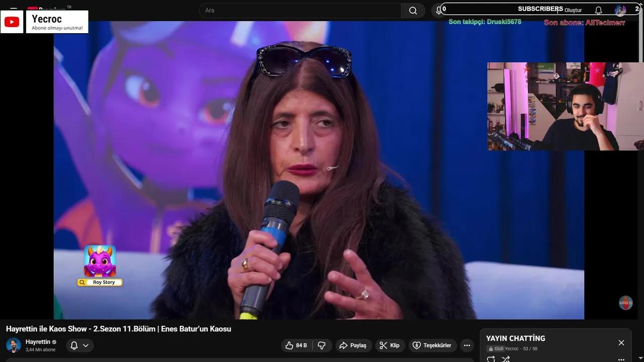
Task: Click the Paylaş share button
Action: pyautogui.click(x=353, y=345)
